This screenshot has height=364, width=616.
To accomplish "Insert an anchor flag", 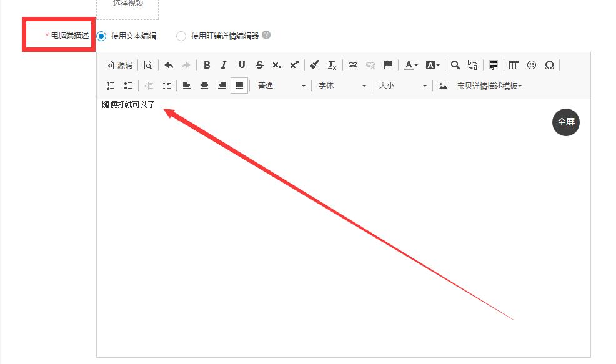I will coord(388,65).
